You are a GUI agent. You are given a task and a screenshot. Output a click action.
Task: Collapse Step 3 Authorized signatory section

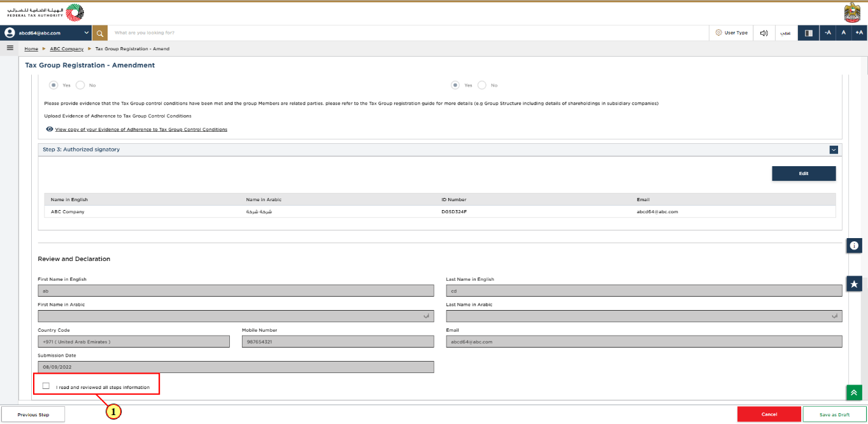[834, 150]
